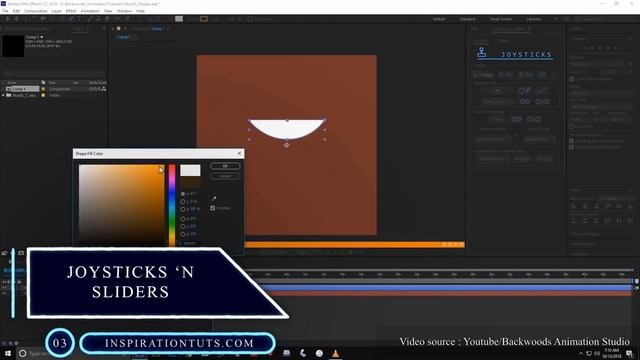This screenshot has width=640, height=360.
Task: Switch to the Small Screen workspace
Action: [501, 19]
